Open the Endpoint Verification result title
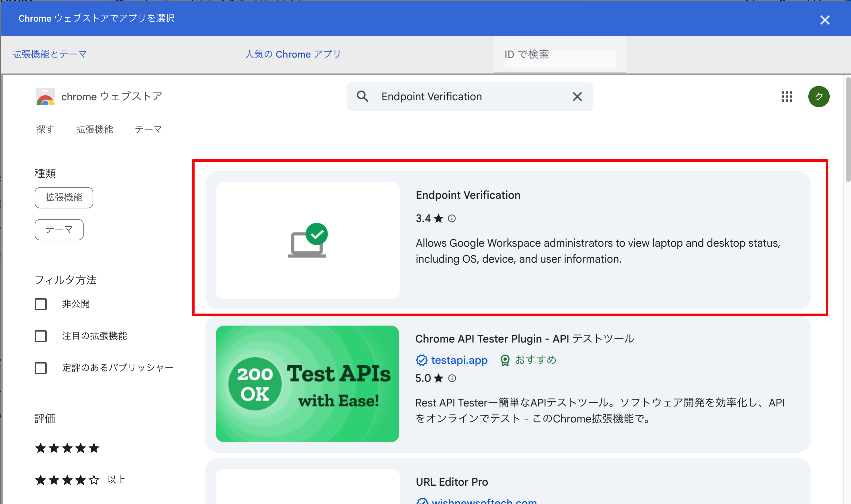 point(468,195)
